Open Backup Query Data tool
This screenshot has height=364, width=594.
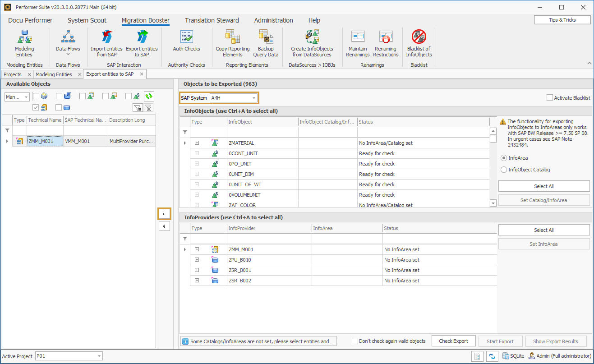[266, 43]
